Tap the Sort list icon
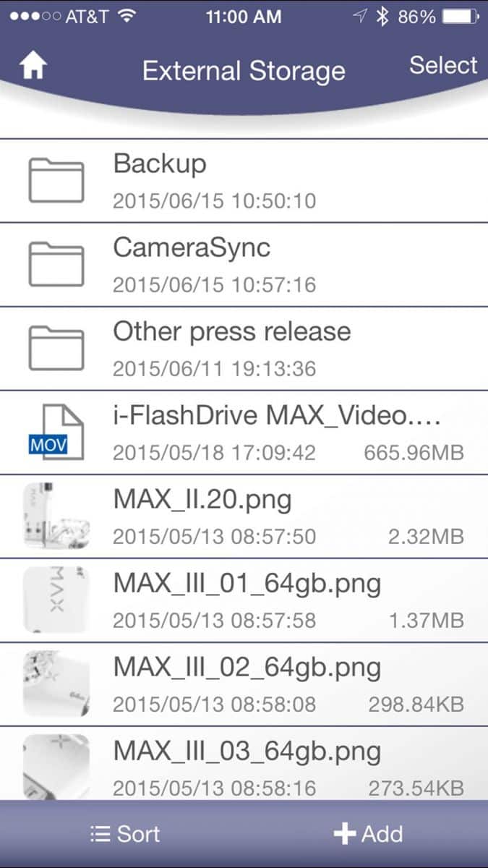 pos(100,834)
